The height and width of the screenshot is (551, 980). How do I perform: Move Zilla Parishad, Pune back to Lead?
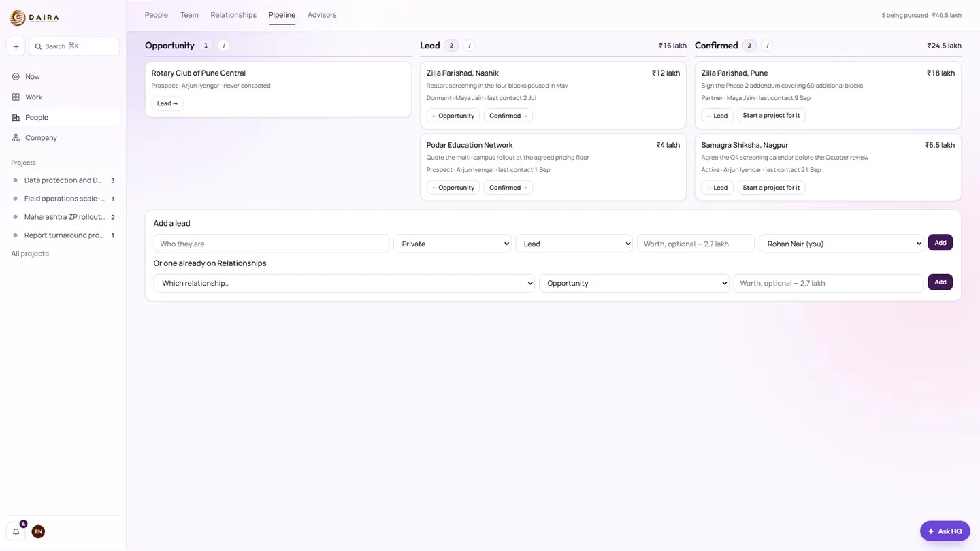[x=717, y=116]
